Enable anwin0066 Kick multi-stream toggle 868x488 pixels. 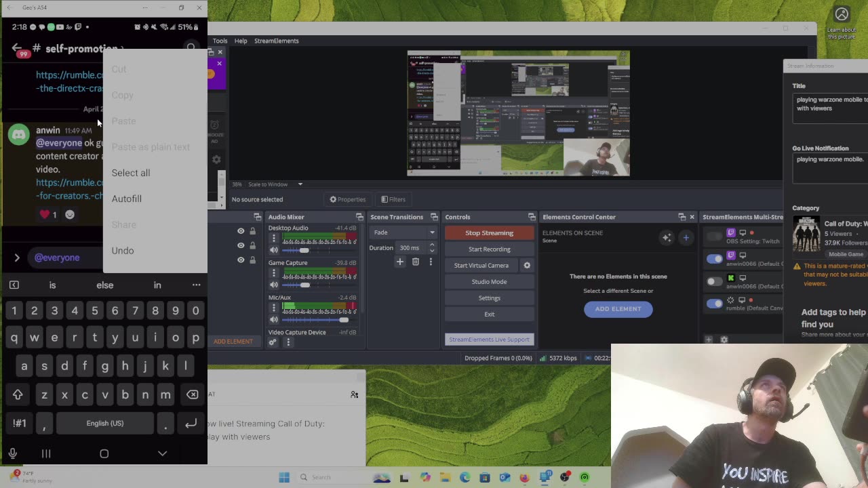tap(714, 281)
